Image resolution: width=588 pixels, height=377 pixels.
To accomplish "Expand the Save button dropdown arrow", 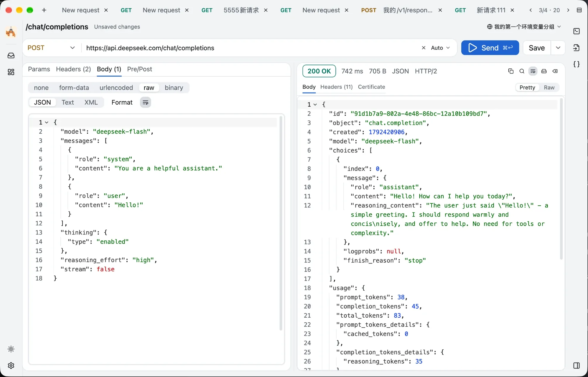I will click(558, 48).
